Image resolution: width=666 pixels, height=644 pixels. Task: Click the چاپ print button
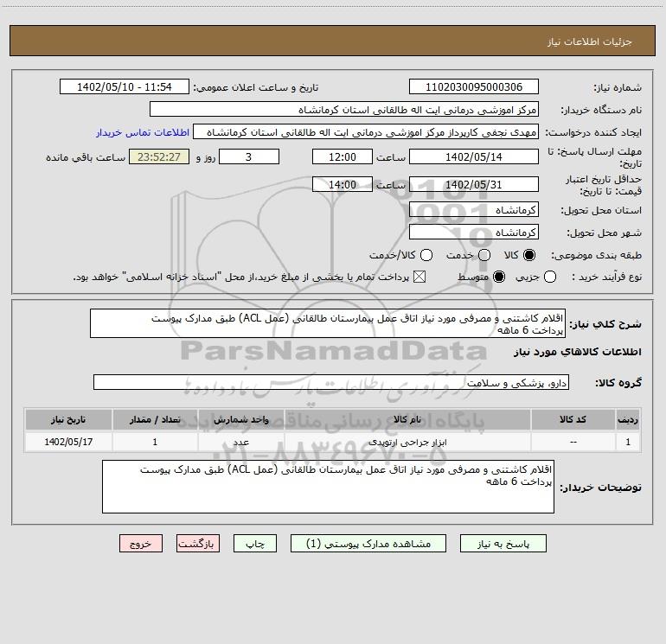[x=255, y=544]
